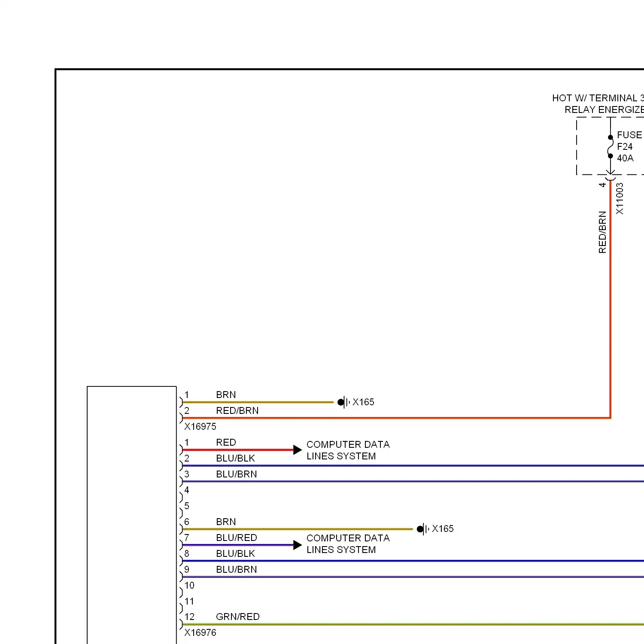This screenshot has width=644, height=644.
Task: Click the BLU/BLK label at pin 8
Action: [235, 553]
